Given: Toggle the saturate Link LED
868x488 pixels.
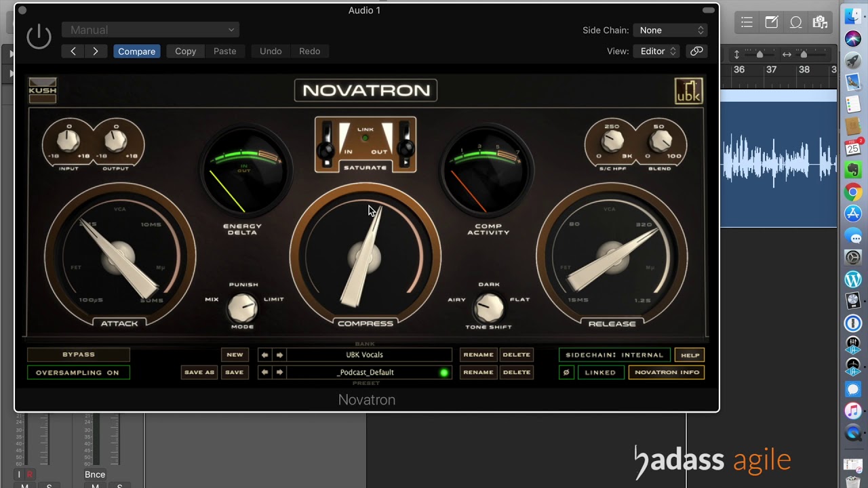Looking at the screenshot, I should click(366, 138).
